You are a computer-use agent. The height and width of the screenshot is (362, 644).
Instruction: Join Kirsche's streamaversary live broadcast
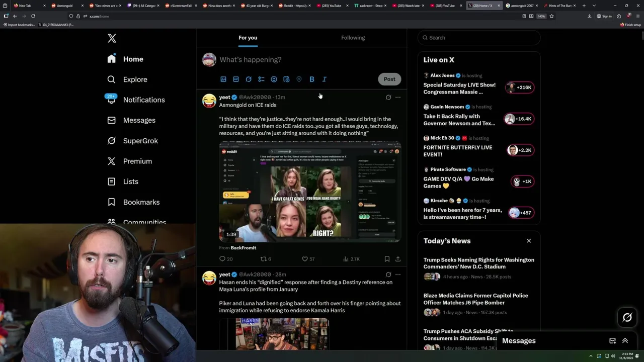479,209
